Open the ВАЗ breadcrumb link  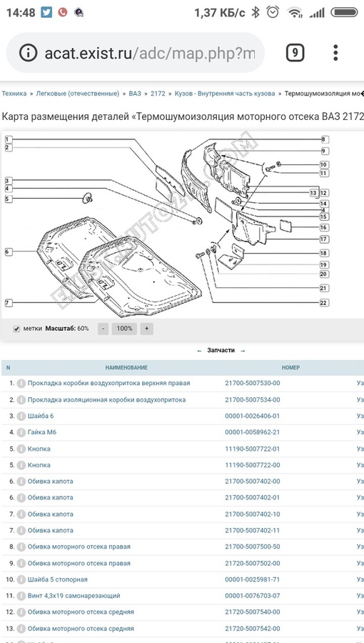135,94
